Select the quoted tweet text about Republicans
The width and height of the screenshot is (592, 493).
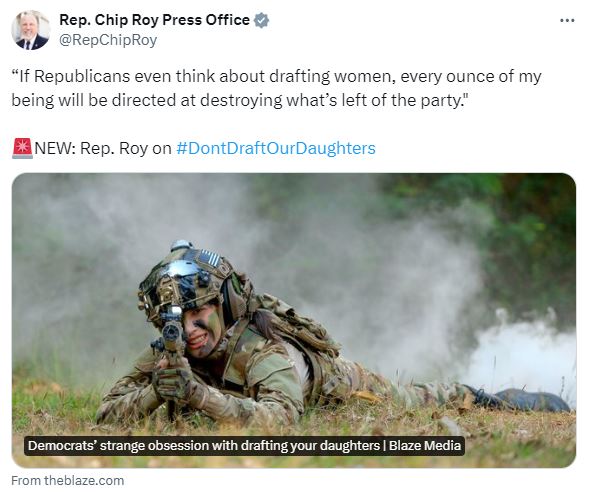[276, 88]
